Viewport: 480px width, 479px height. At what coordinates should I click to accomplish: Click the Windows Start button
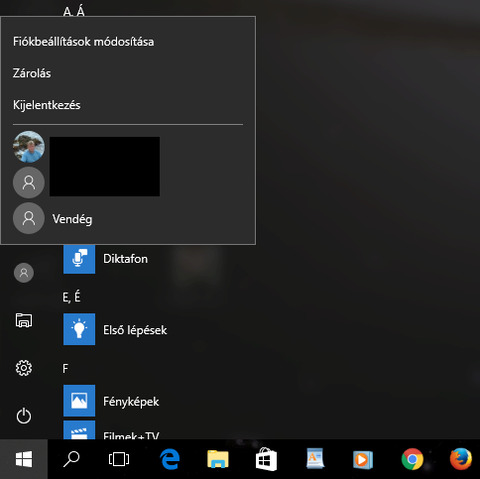pyautogui.click(x=24, y=459)
